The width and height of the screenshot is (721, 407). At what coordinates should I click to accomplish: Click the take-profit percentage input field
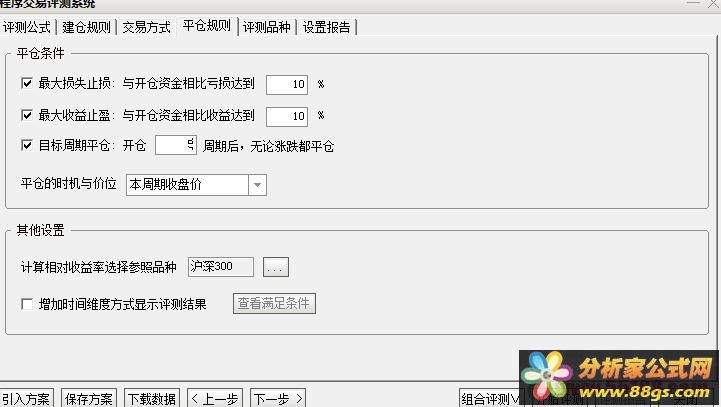click(x=287, y=116)
